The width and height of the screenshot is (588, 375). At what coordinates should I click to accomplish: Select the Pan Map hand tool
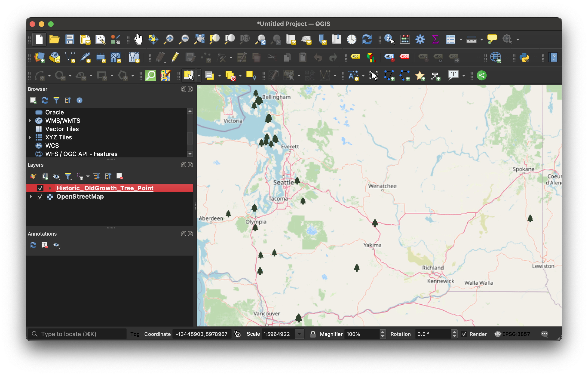point(138,39)
